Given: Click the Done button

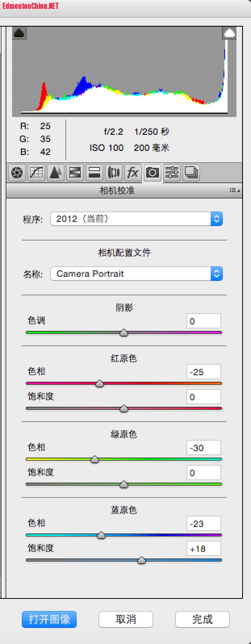Looking at the screenshot, I should pyautogui.click(x=202, y=619).
